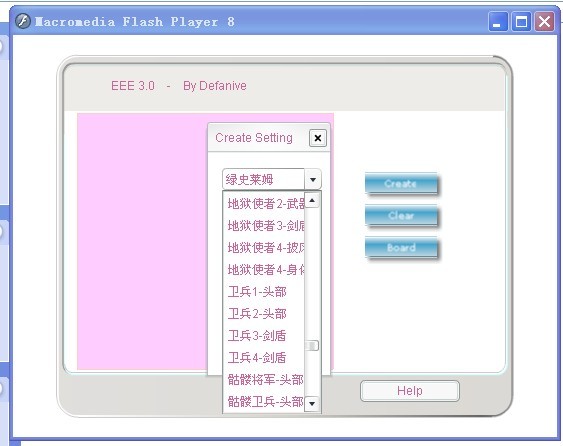Screen dimensions: 563x446
Task: Choose 骷髅卫兵-头部 list item
Action: coord(264,401)
